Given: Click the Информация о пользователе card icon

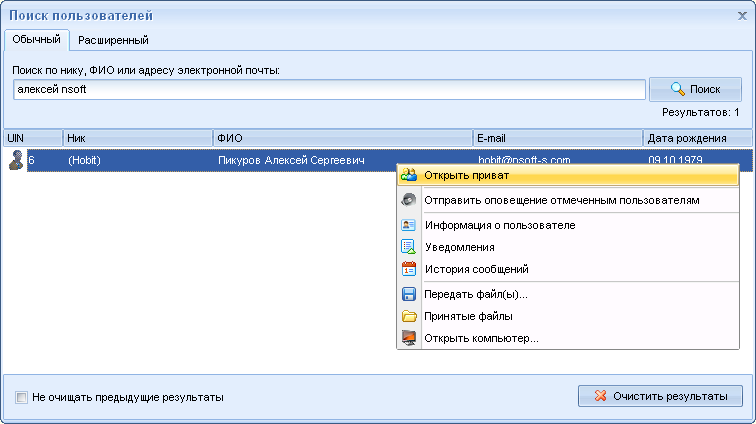Looking at the screenshot, I should coord(409,225).
